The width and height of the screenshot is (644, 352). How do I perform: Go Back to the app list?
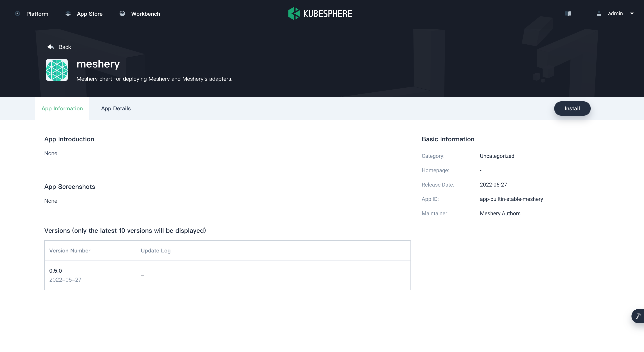pos(64,47)
